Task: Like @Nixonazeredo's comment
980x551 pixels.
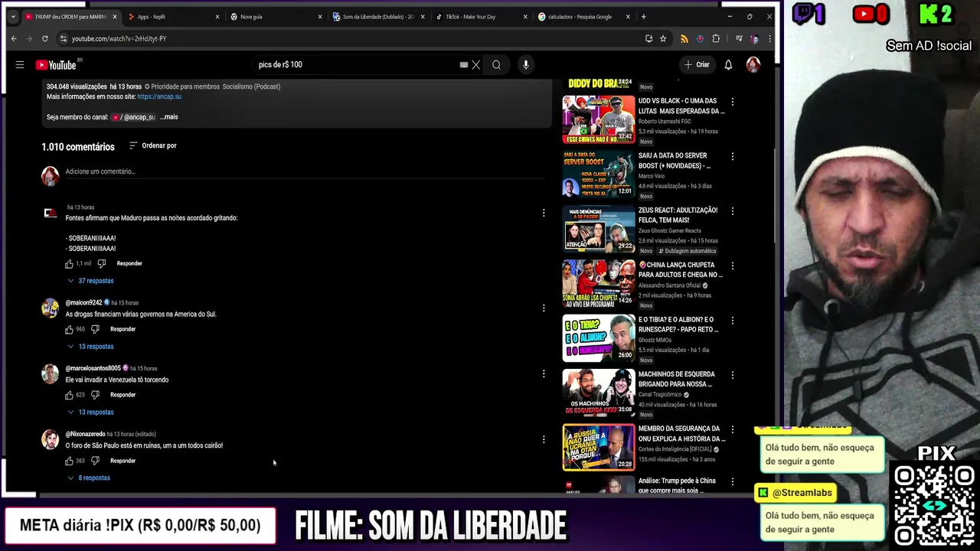Action: pyautogui.click(x=69, y=461)
